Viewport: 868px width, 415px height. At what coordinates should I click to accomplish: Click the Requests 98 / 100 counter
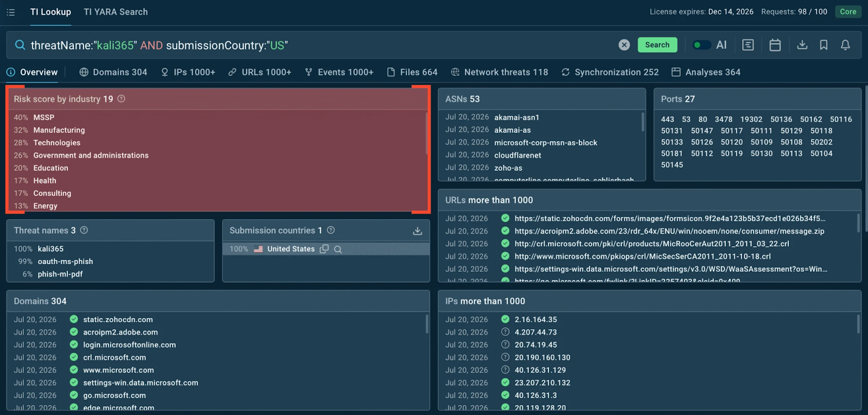pos(794,12)
